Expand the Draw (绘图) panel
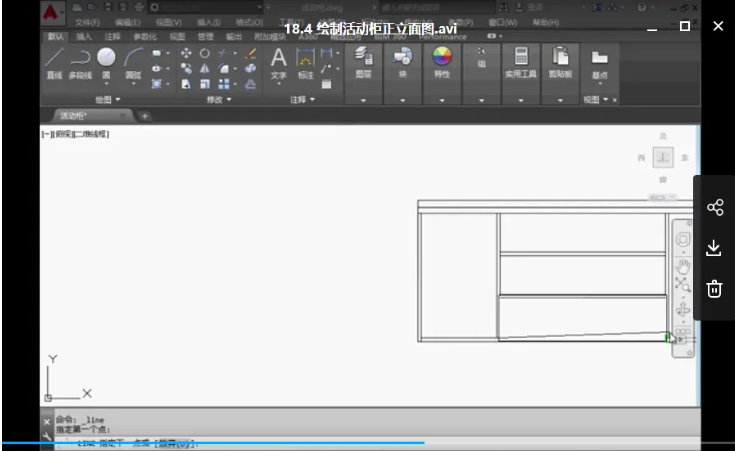This screenshot has width=735, height=451. (x=108, y=99)
